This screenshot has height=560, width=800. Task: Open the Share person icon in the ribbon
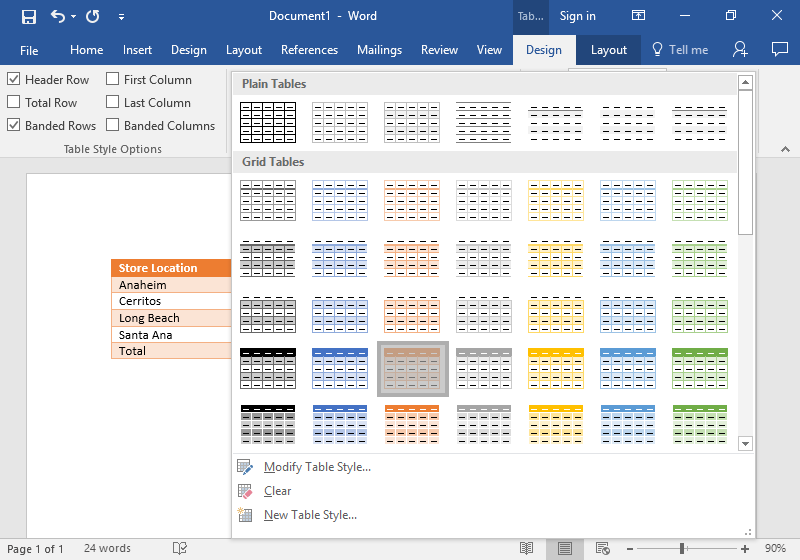click(740, 49)
